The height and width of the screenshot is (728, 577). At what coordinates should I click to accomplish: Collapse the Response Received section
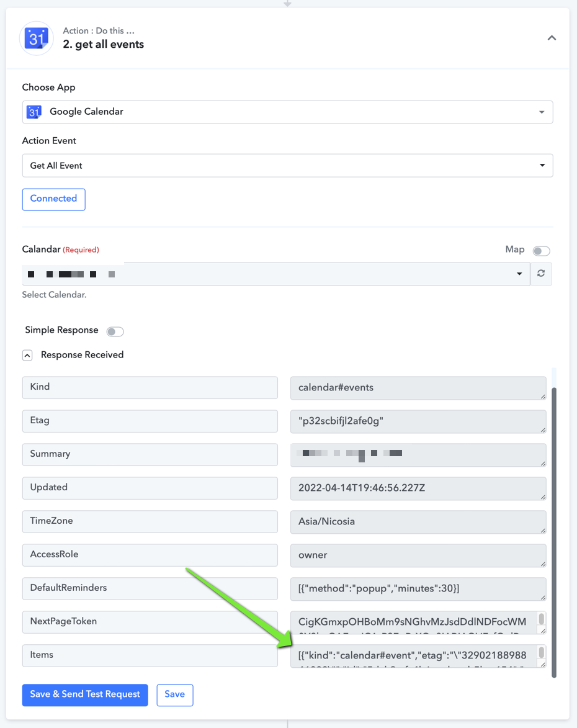point(27,355)
